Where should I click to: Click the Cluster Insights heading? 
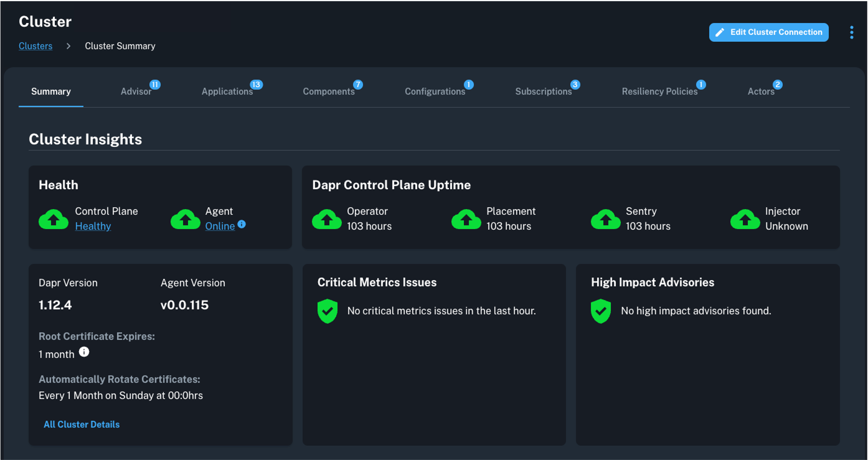[85, 139]
